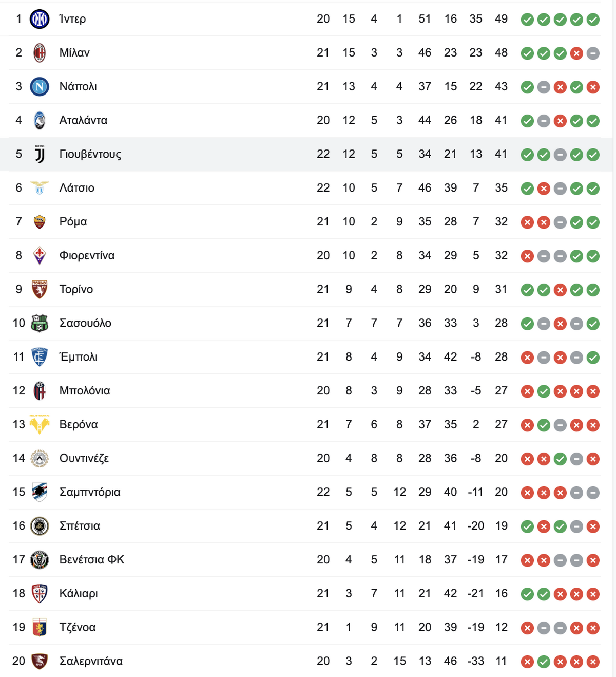The image size is (616, 677).
Task: Open the Μπολόνια team name link
Action: click(85, 391)
